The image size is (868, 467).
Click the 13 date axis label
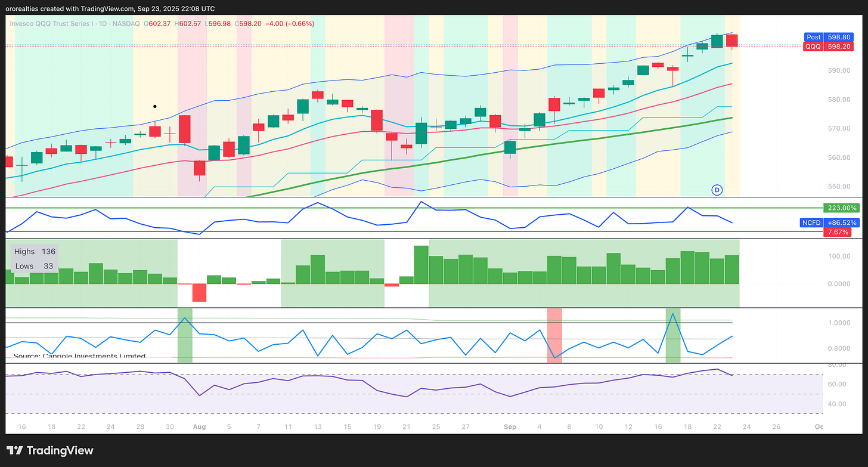[317, 427]
